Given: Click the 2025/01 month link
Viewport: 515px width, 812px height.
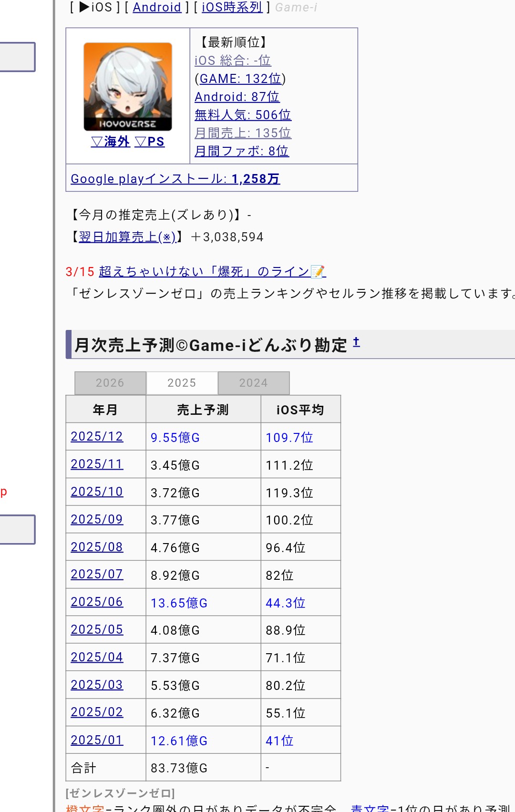Looking at the screenshot, I should pyautogui.click(x=97, y=740).
